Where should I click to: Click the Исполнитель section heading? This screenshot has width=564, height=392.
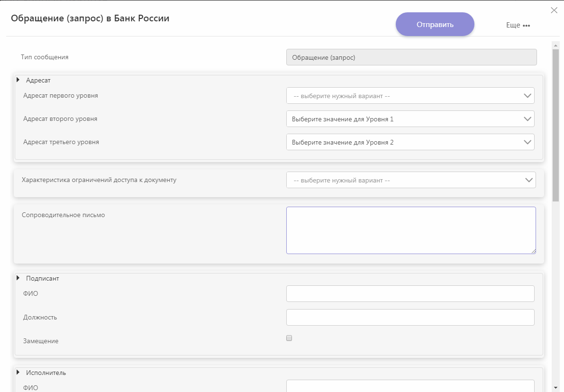(46, 373)
